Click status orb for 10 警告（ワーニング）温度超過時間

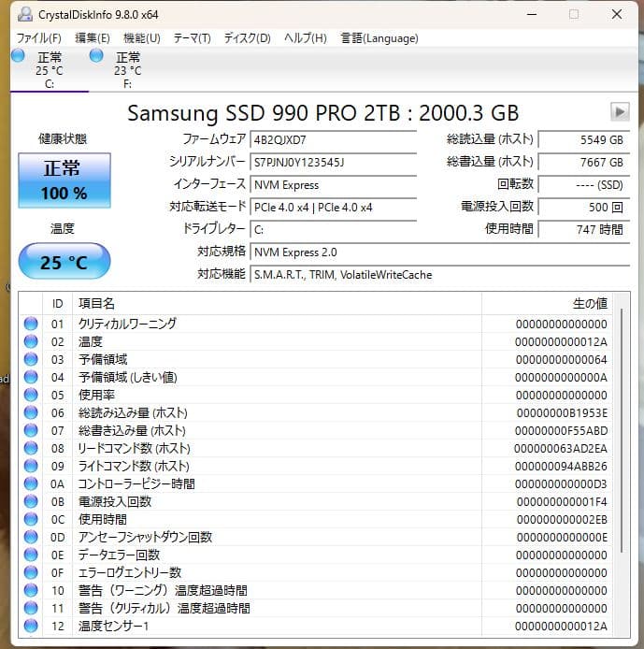click(31, 591)
